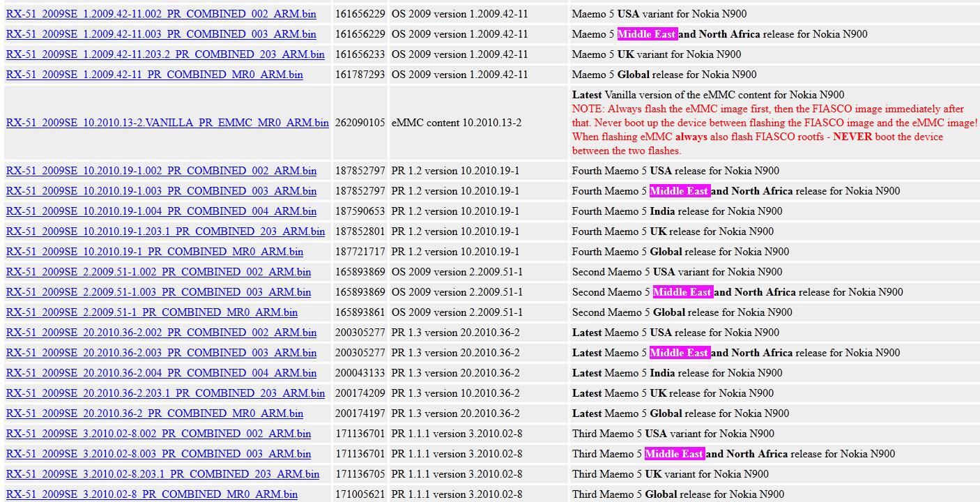Open the 10.2010.19-1 COMBINED_MR0 Global link
Viewport: 980px width, 502px height.
[x=154, y=252]
